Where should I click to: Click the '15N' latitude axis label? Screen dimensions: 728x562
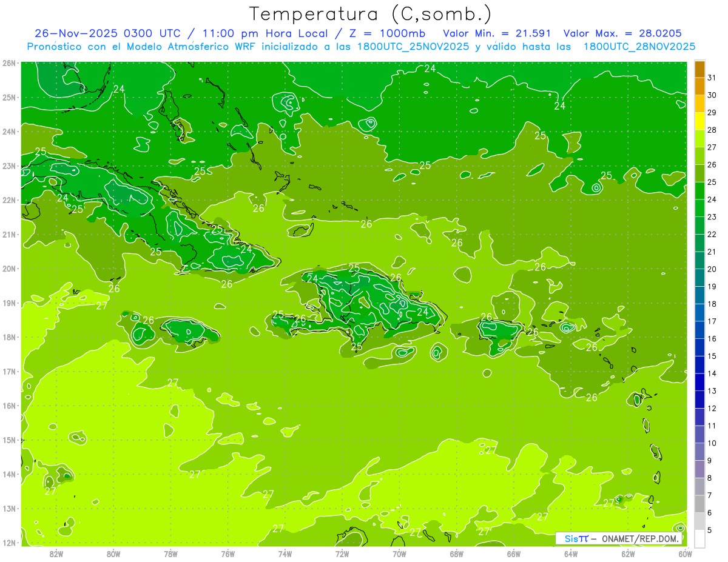tap(9, 440)
